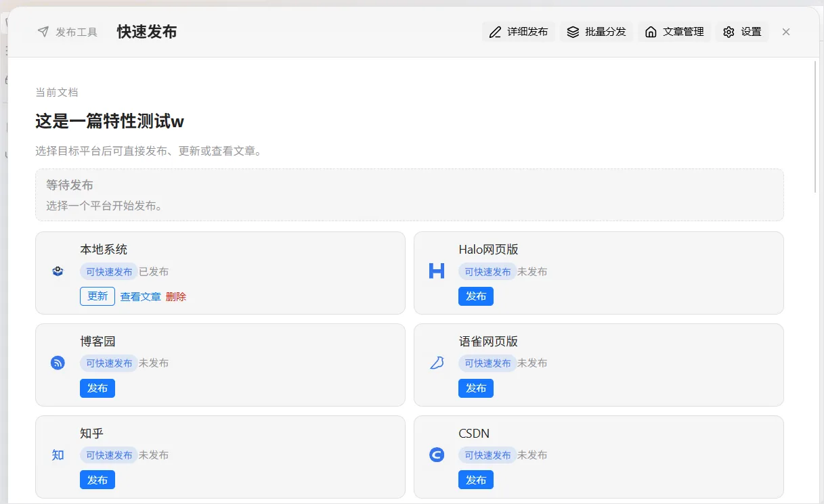Image resolution: width=824 pixels, height=504 pixels.
Task: Click the 博客园 card title
Action: pos(97,342)
